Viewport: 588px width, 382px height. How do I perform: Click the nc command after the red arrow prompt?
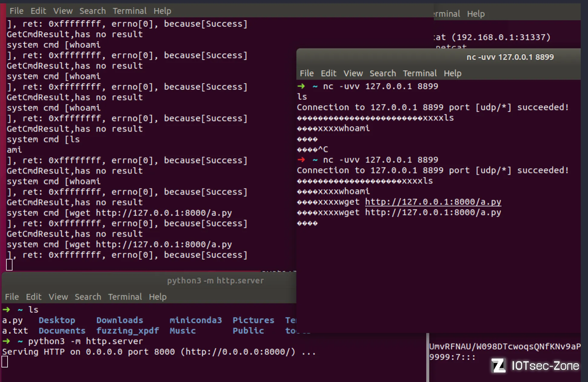tap(381, 160)
